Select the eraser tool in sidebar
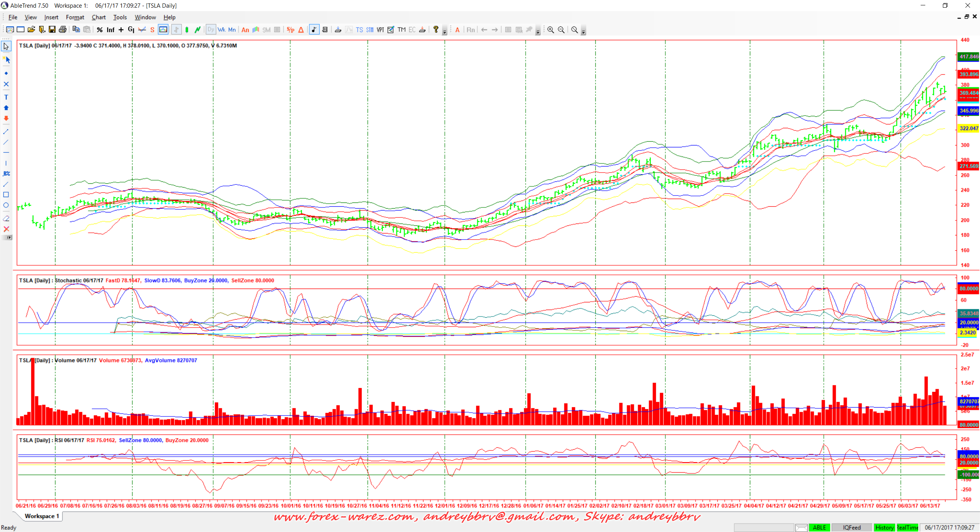Image resolution: width=980 pixels, height=532 pixels. pos(6,219)
